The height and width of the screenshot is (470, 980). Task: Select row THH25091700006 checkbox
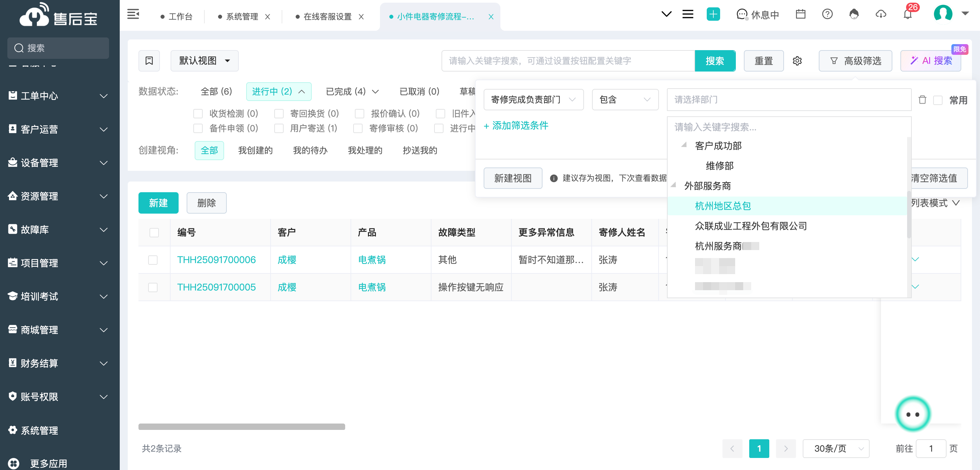coord(153,260)
